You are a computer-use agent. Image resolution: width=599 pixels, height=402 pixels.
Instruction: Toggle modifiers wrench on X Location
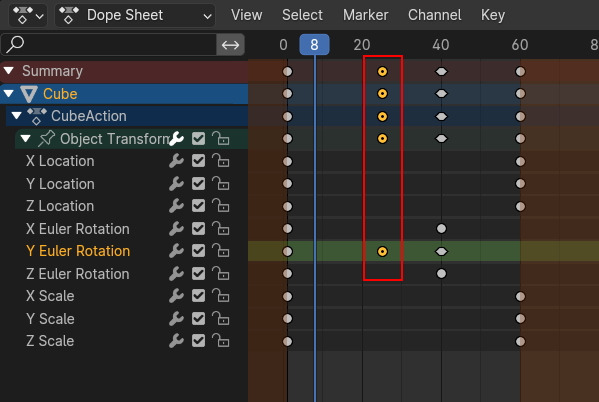coord(176,161)
